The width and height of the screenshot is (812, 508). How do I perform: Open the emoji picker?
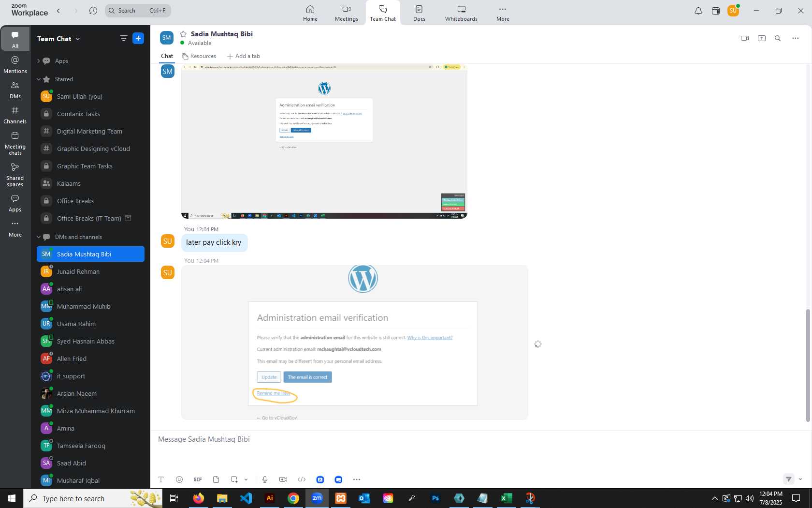point(179,479)
